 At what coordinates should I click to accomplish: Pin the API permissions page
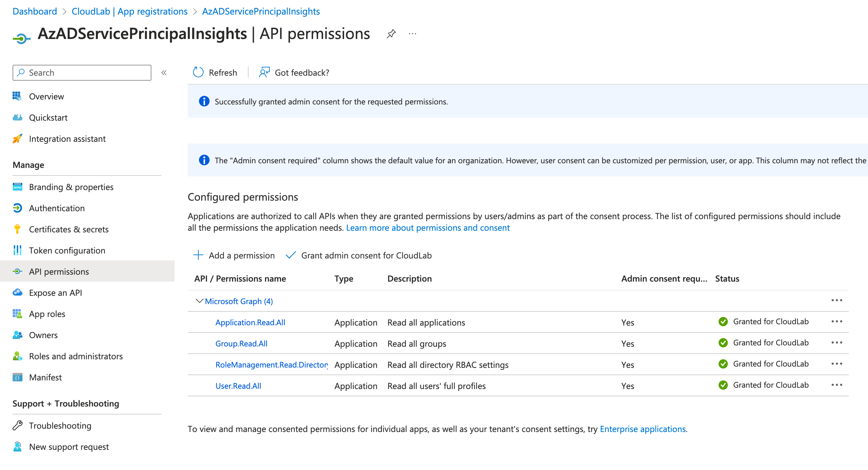pos(391,34)
